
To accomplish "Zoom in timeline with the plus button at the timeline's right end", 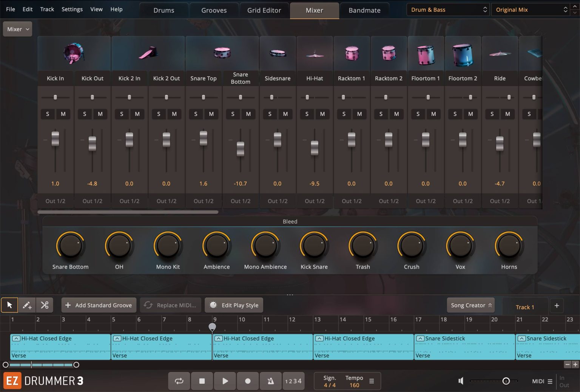I will pyautogui.click(x=575, y=364).
